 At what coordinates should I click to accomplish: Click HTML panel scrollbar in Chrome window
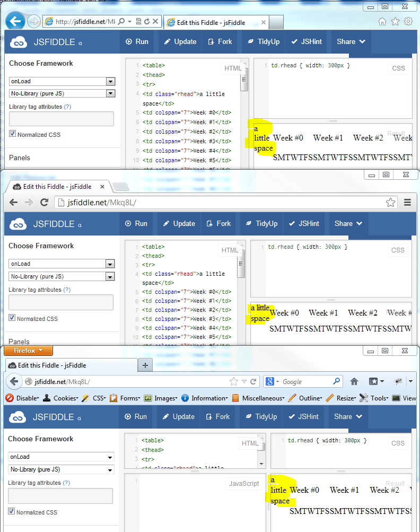click(x=241, y=263)
